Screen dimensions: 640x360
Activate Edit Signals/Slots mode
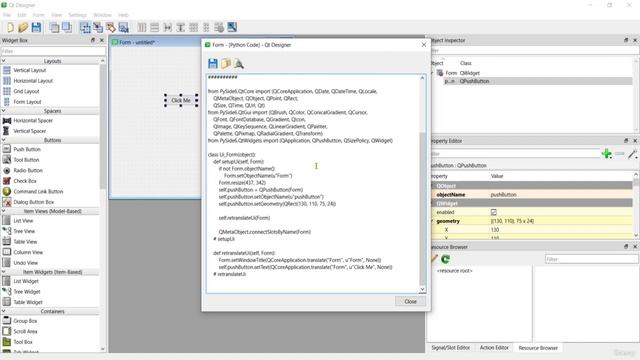[98, 27]
